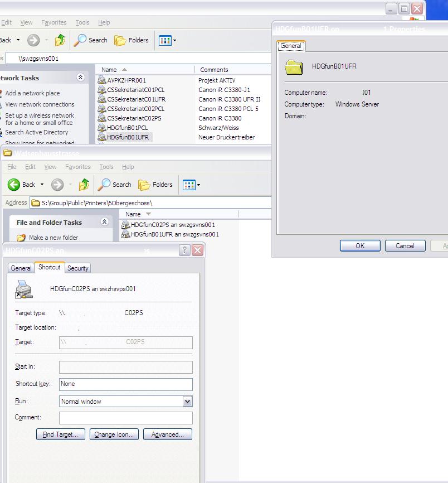
Task: Click into the Comment text field
Action: point(125,418)
